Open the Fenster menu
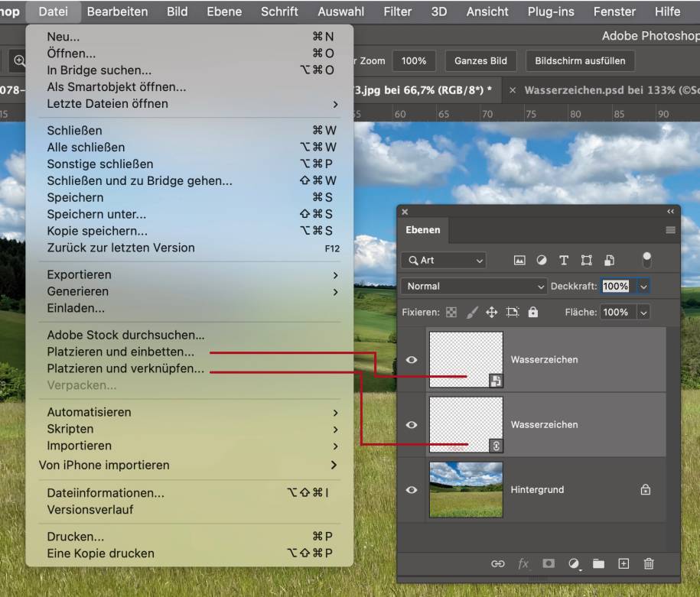 tap(614, 11)
